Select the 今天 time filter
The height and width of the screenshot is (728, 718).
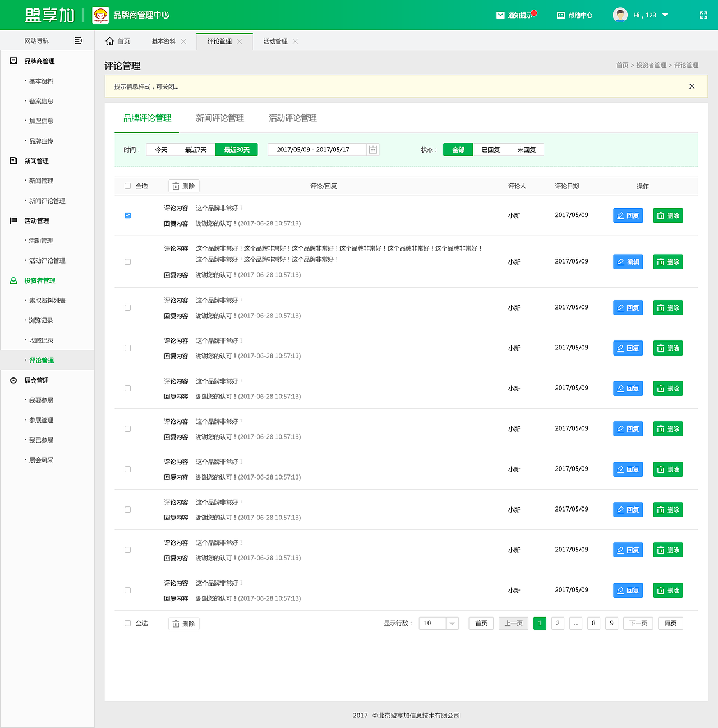pos(161,150)
